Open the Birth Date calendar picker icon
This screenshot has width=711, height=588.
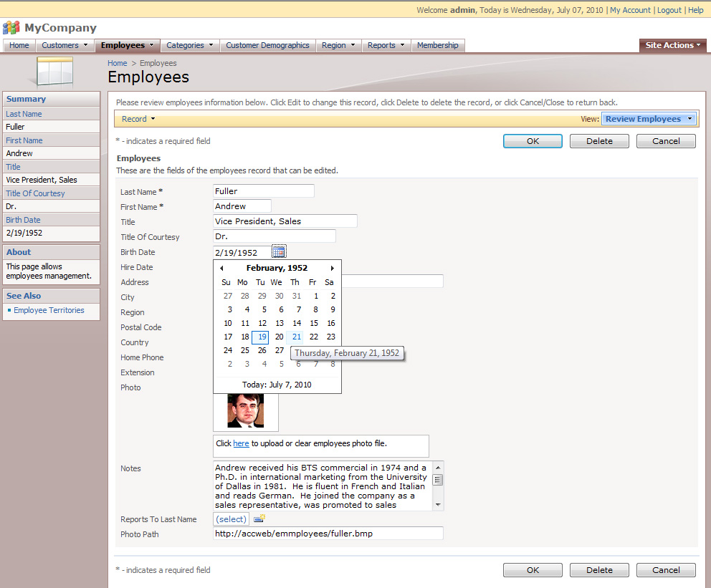click(279, 251)
